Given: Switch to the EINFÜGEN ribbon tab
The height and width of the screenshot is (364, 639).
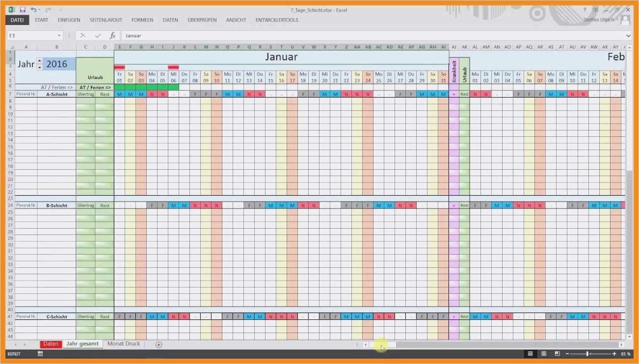Looking at the screenshot, I should tap(69, 20).
